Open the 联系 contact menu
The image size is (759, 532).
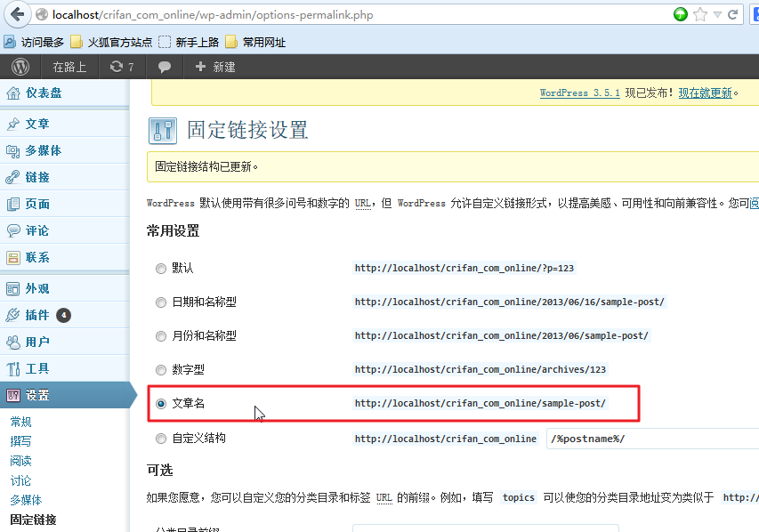pyautogui.click(x=64, y=257)
